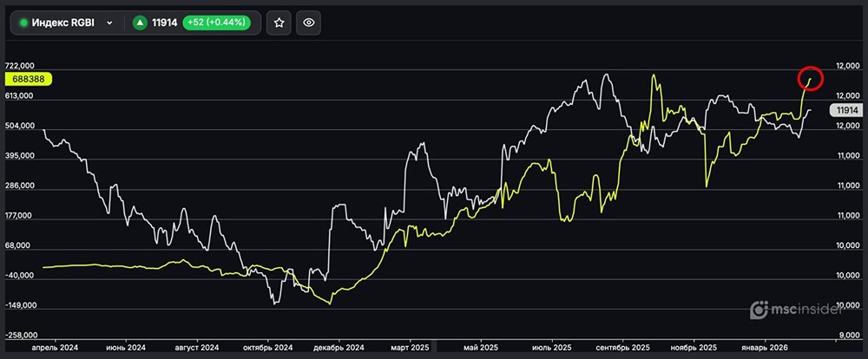
Task: Select март 2025 on the time axis
Action: (409, 347)
